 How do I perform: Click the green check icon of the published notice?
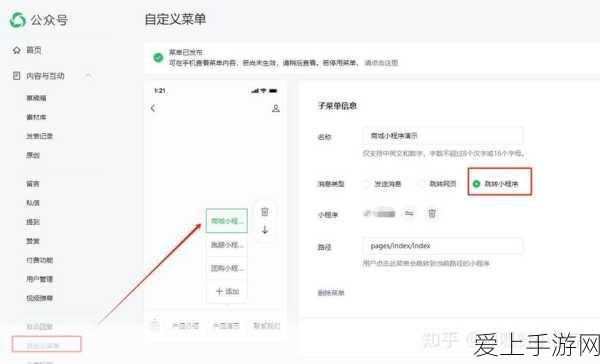point(158,57)
